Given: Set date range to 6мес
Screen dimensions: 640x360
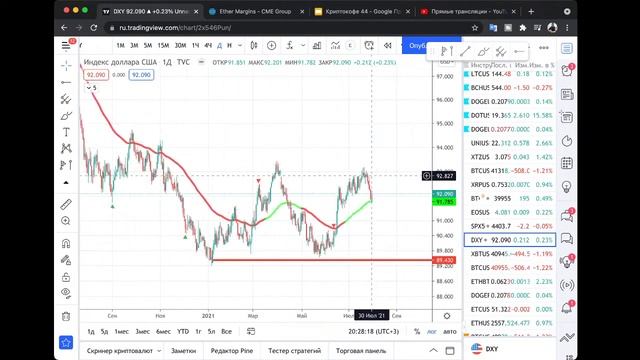Looking at the screenshot, I should 163,331.
